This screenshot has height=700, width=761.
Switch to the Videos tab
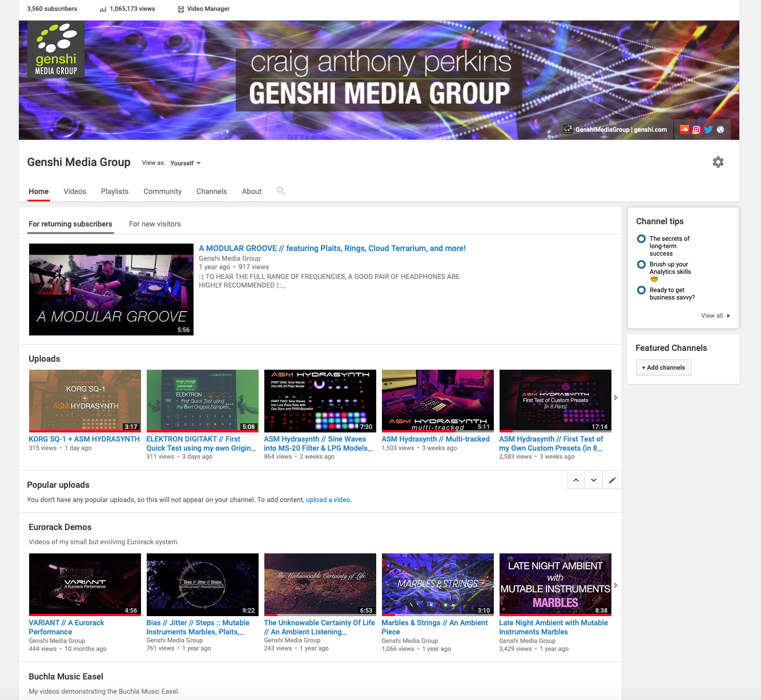tap(75, 192)
